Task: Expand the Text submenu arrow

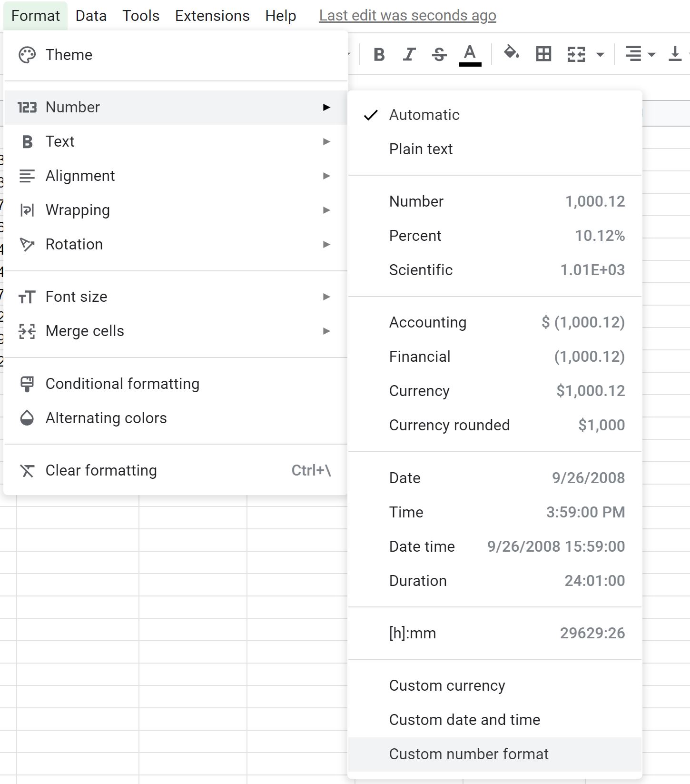Action: click(x=326, y=141)
